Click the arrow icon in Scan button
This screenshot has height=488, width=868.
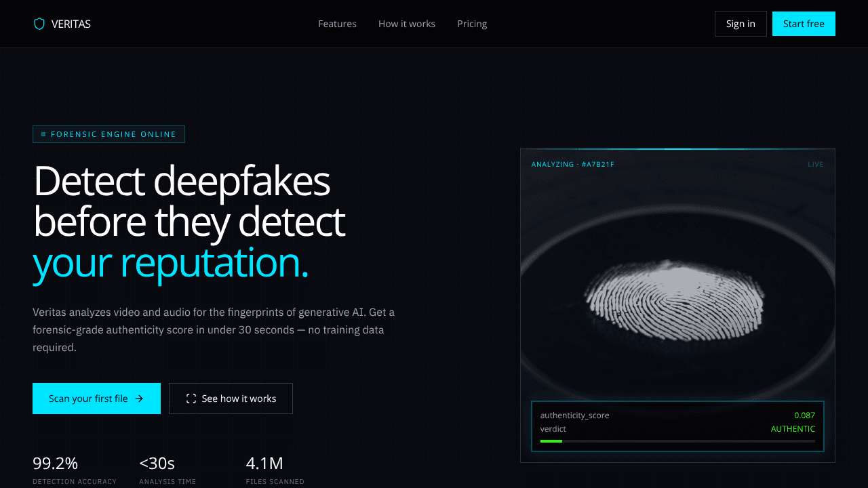[139, 399]
